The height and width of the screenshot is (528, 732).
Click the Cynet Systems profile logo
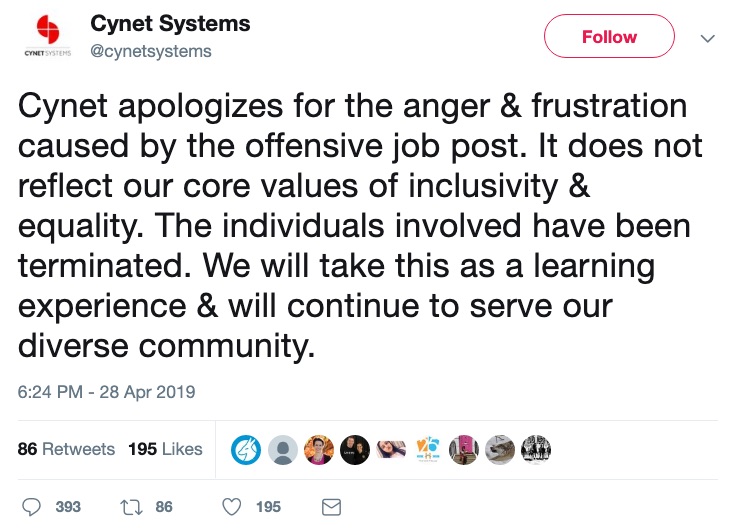pyautogui.click(x=48, y=35)
